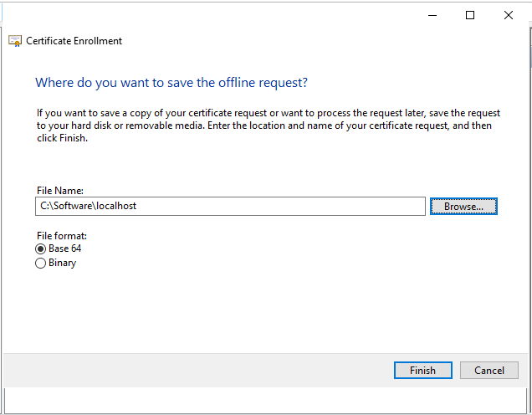
Task: Click the "C:\Software\localhost" path text
Action: point(88,206)
